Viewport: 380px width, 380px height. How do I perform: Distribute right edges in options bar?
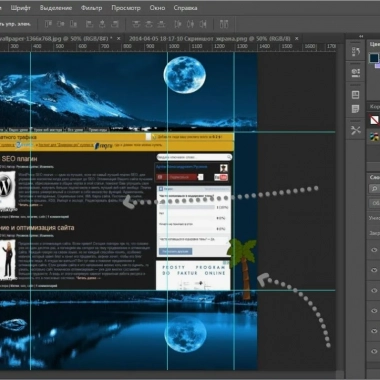(x=203, y=24)
